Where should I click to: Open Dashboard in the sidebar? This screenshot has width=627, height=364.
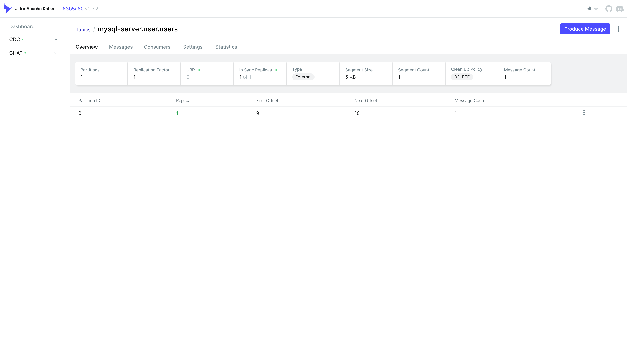[22, 27]
